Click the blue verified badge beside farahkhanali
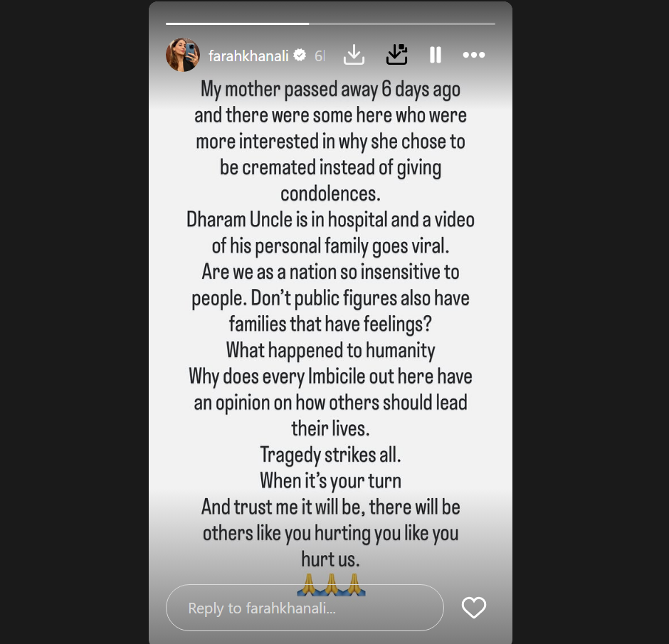 300,55
